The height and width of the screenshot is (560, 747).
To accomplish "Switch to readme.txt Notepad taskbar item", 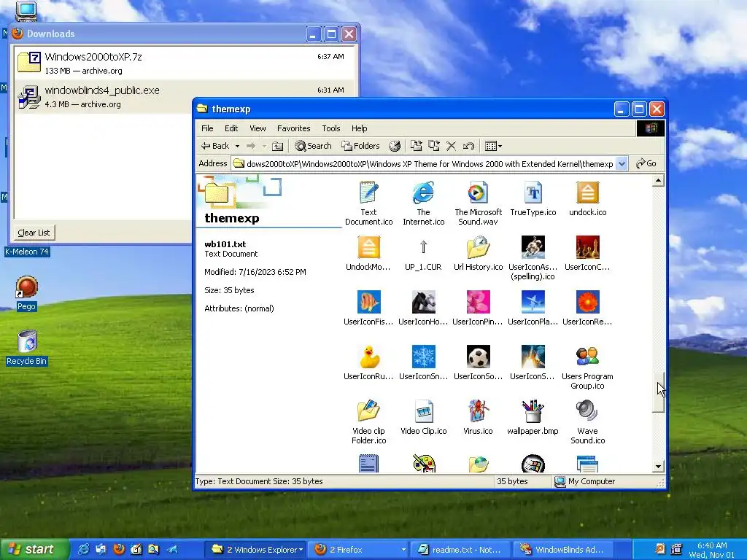I will pyautogui.click(x=460, y=550).
